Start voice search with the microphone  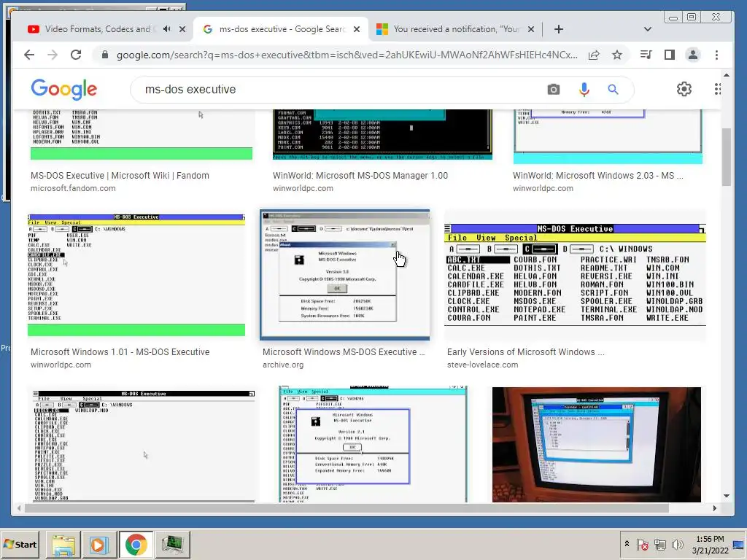[x=584, y=89]
